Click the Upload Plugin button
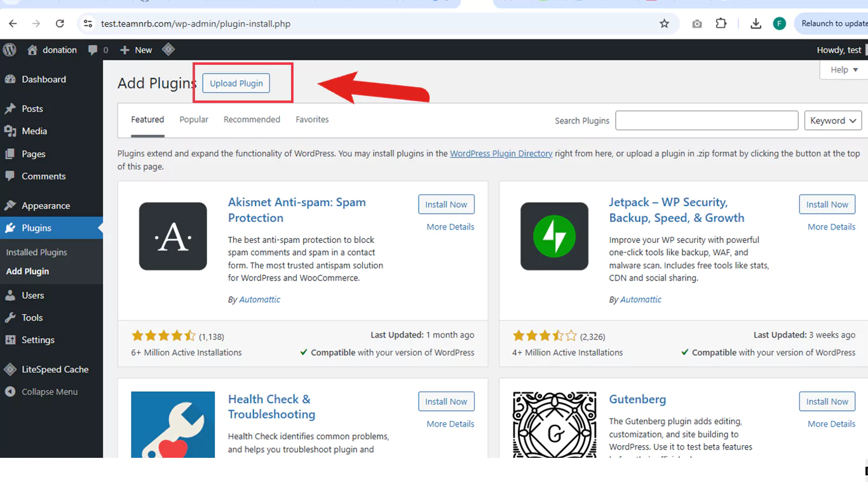 pyautogui.click(x=236, y=83)
